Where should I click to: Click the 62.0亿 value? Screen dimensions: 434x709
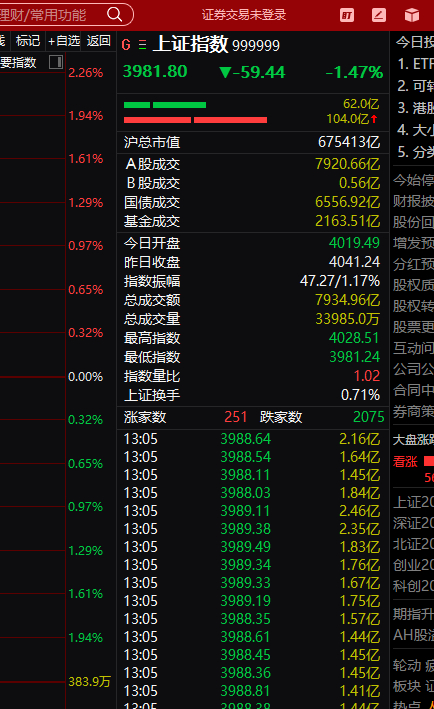361,104
